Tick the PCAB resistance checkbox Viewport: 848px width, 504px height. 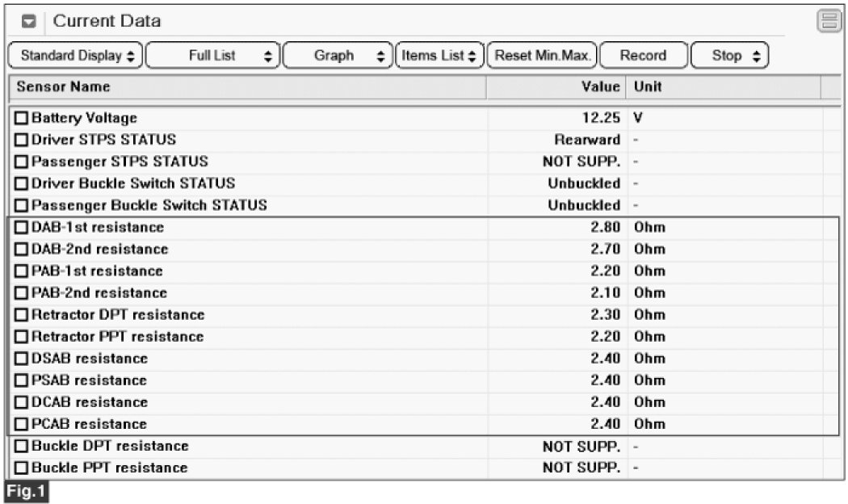point(21,424)
